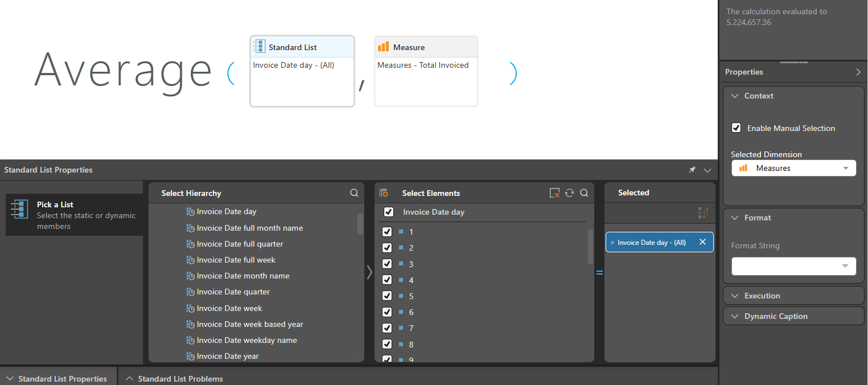Uncheck element 5 in the list
The width and height of the screenshot is (868, 385).
[387, 296]
